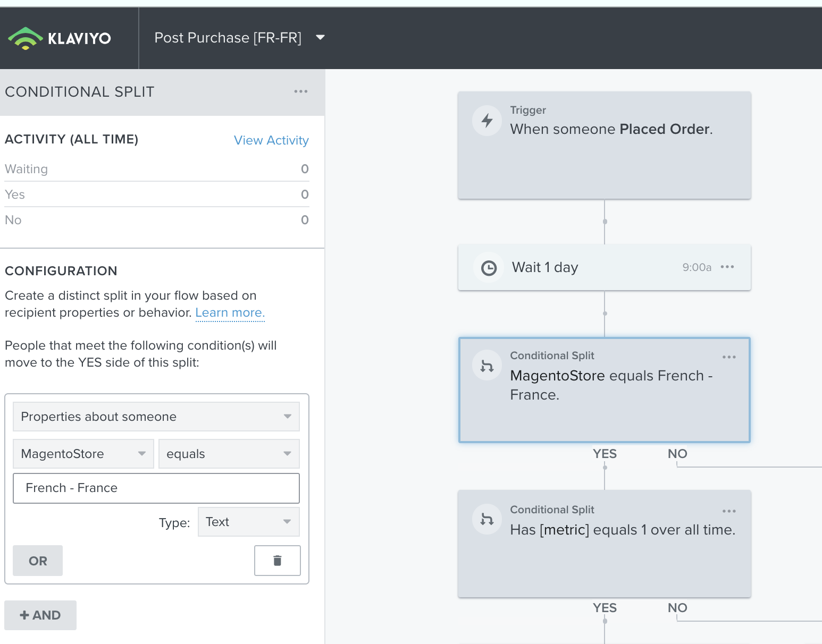Image resolution: width=822 pixels, height=644 pixels.
Task: Click NO branch label under the MagentoStore split
Action: (677, 454)
